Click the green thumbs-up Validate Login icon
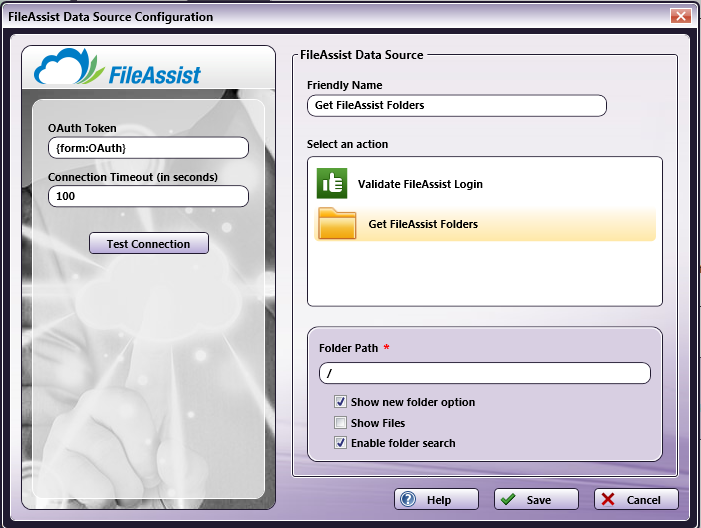Screen dimensions: 701x528 pyautogui.click(x=332, y=183)
